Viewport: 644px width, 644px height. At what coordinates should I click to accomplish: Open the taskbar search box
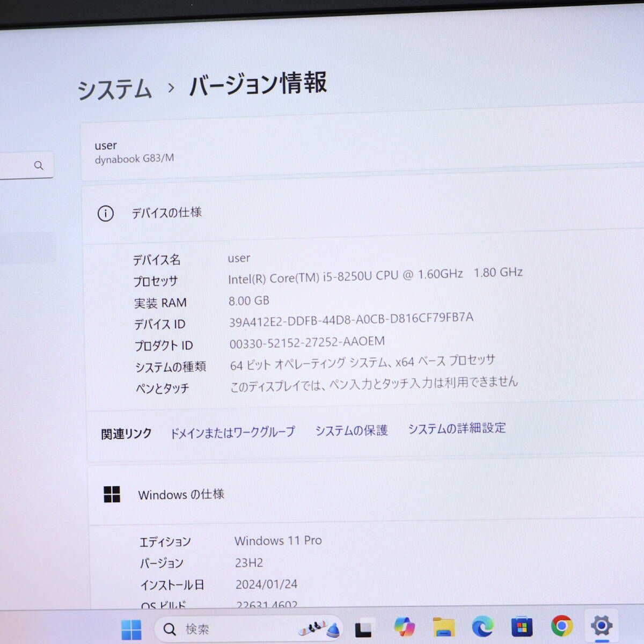pyautogui.click(x=248, y=628)
